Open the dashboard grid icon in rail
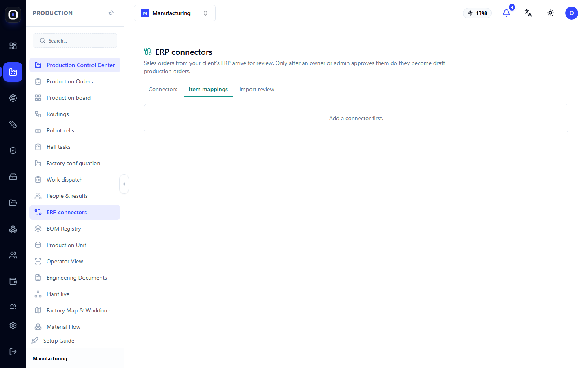This screenshot has height=368, width=588. pos(13,46)
